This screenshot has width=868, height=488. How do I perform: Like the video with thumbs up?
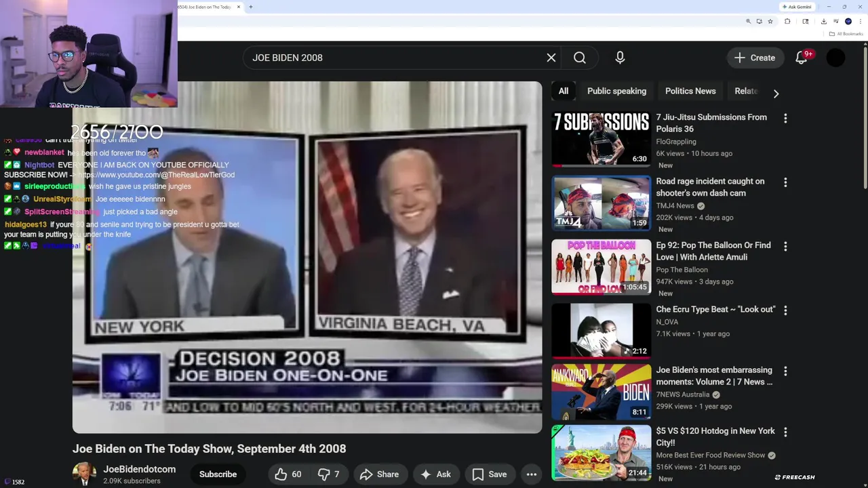[288, 474]
